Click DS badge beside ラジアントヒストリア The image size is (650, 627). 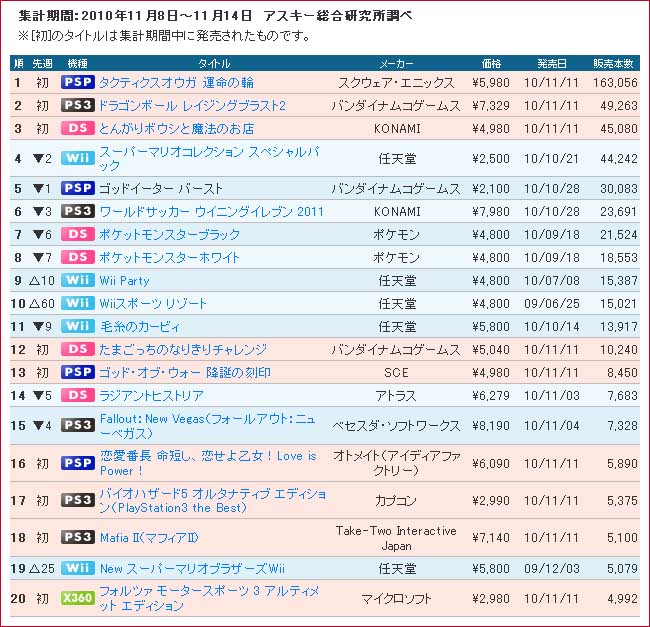78,395
